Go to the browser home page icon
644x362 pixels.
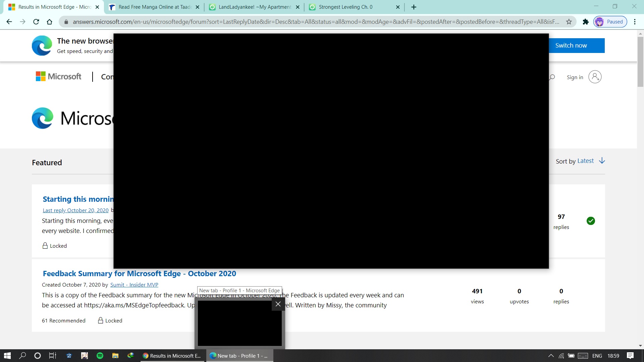pos(49,22)
